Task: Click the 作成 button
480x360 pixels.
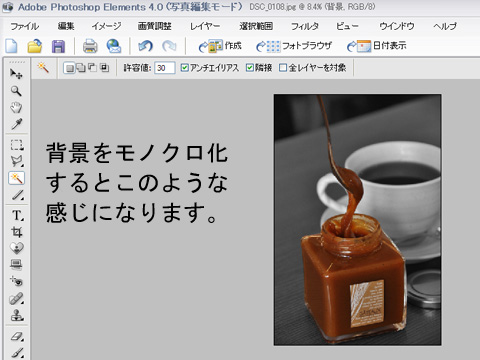Action: (x=220, y=46)
